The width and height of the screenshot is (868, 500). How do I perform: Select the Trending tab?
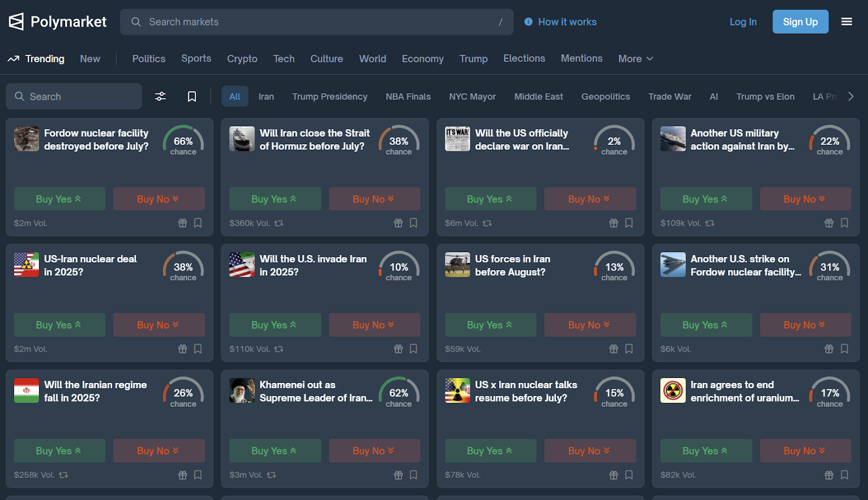point(36,59)
